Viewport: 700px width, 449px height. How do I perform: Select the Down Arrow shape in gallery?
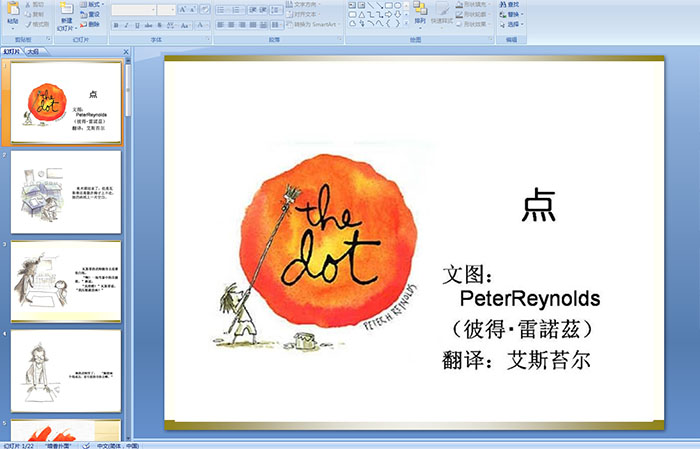tap(397, 14)
